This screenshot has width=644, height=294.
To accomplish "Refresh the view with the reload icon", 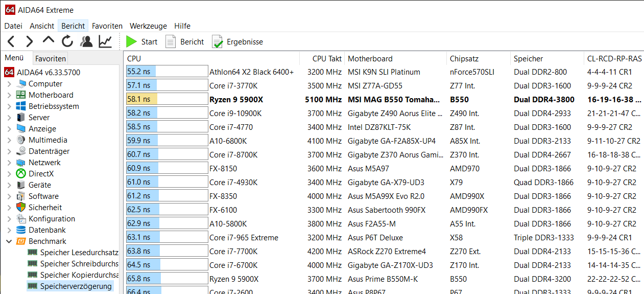I will point(67,41).
